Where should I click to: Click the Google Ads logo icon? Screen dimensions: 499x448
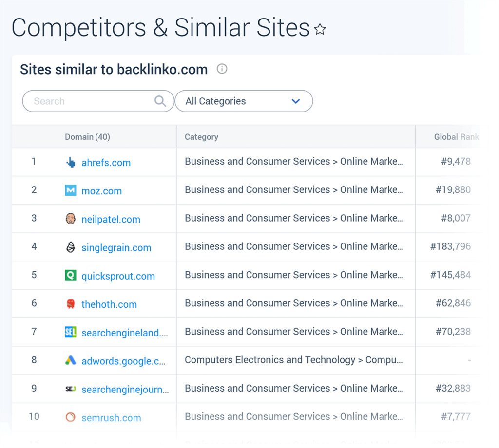(71, 360)
